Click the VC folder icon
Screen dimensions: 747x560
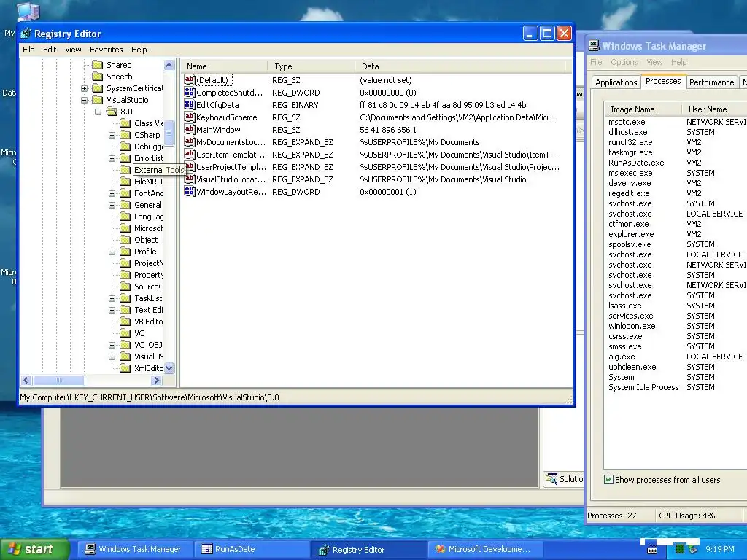tap(125, 332)
